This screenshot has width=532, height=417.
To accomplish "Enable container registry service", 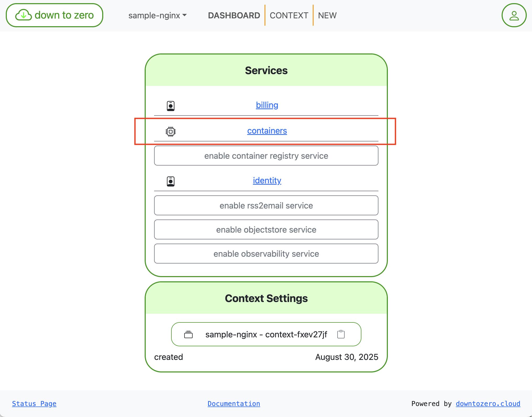I will [266, 156].
